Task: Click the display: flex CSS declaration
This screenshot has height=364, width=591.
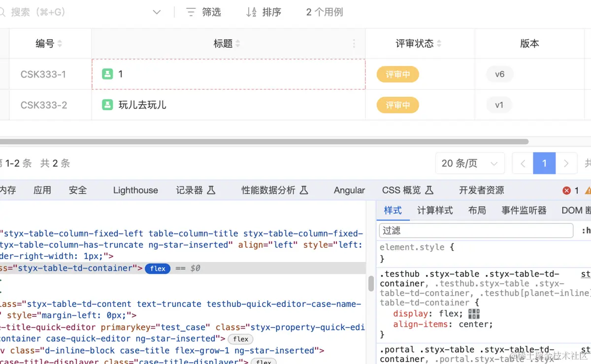Action: point(428,314)
